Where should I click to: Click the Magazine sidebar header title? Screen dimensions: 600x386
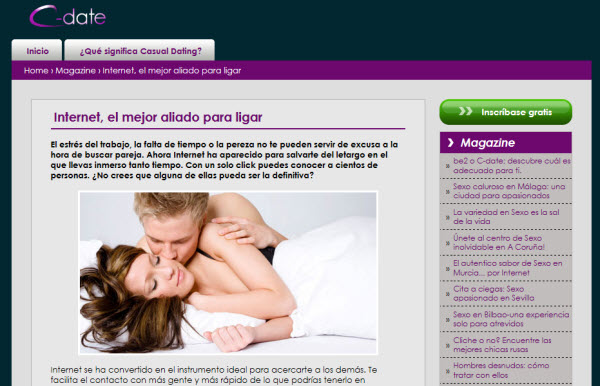(x=488, y=143)
